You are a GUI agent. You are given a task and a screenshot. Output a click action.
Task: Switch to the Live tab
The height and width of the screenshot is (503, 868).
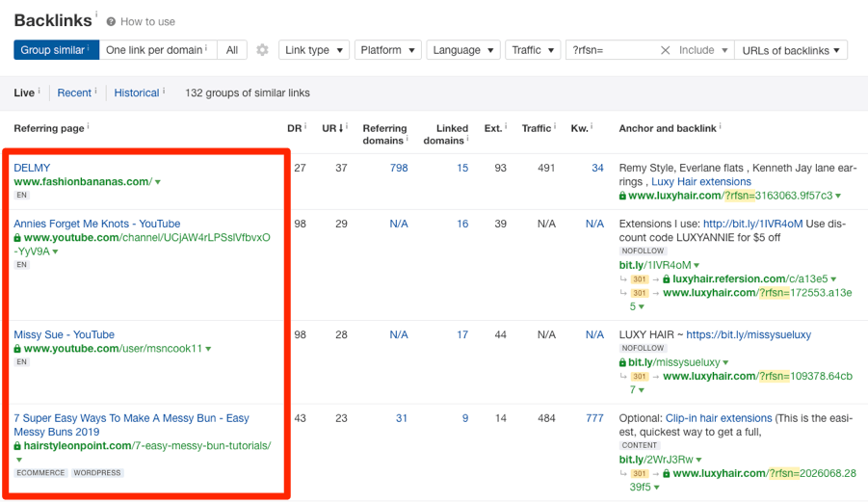[x=24, y=93]
